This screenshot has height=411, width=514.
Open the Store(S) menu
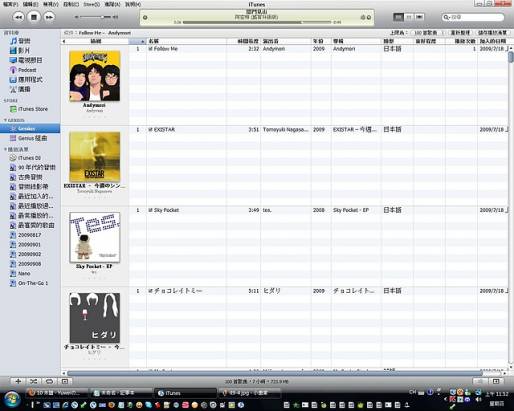(x=91, y=4)
